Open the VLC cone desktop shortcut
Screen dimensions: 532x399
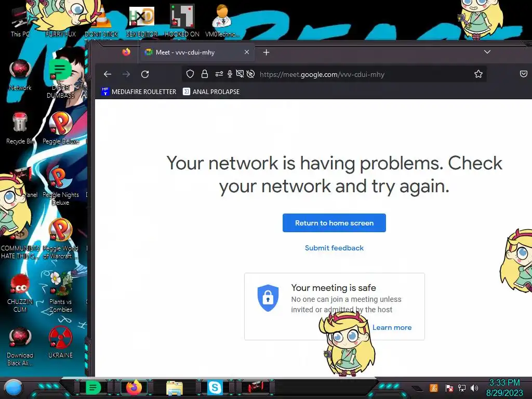(x=101, y=21)
